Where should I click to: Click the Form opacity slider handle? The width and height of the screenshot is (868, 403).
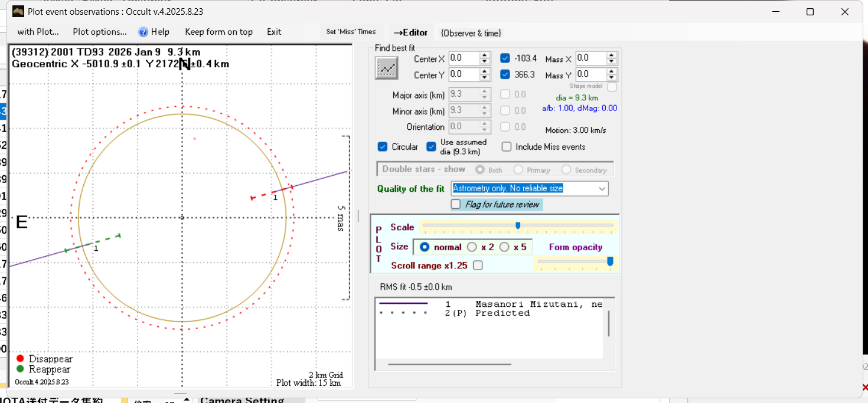(610, 261)
